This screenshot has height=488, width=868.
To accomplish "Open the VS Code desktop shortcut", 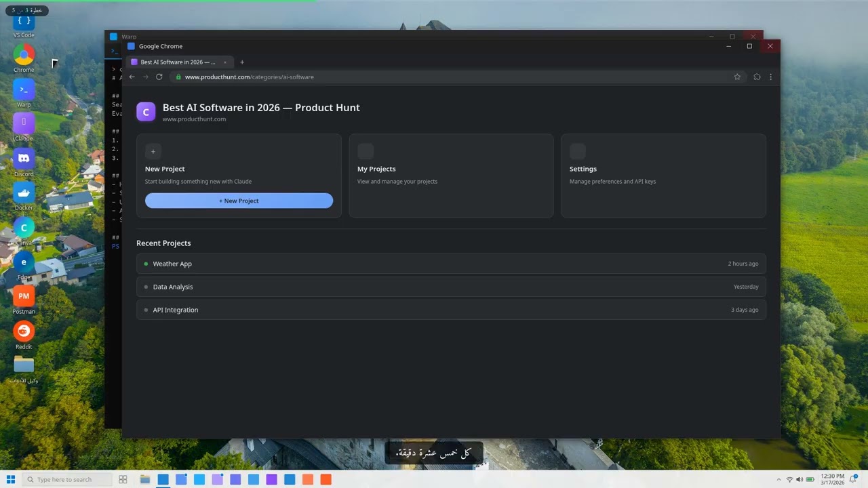I will (24, 22).
